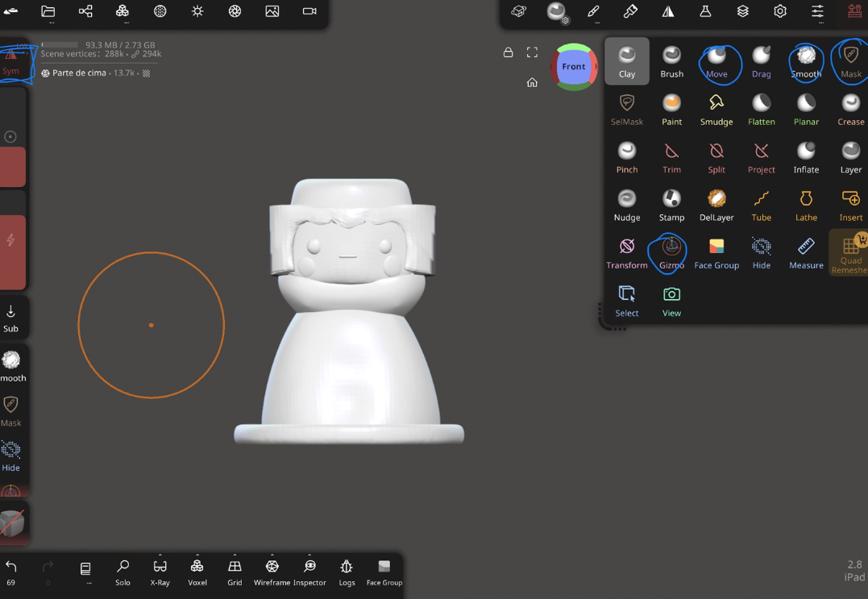This screenshot has width=868, height=599.
Task: Reset view with the home button
Action: tap(532, 82)
